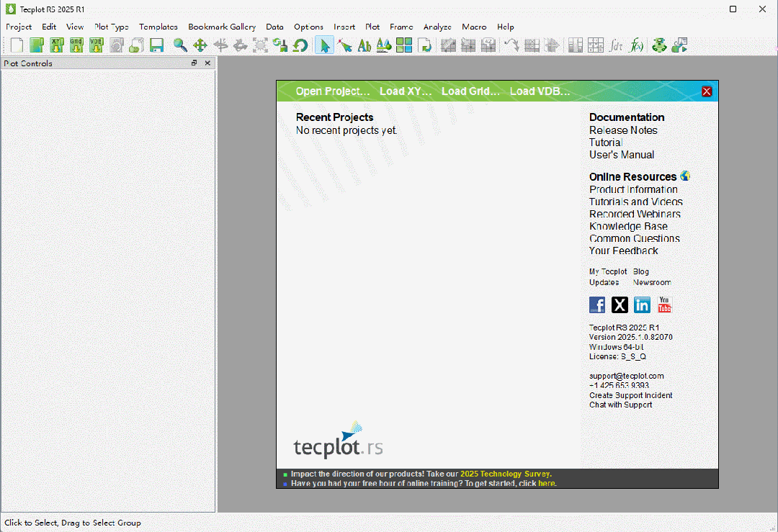Open the Common Questions link

[x=634, y=238]
